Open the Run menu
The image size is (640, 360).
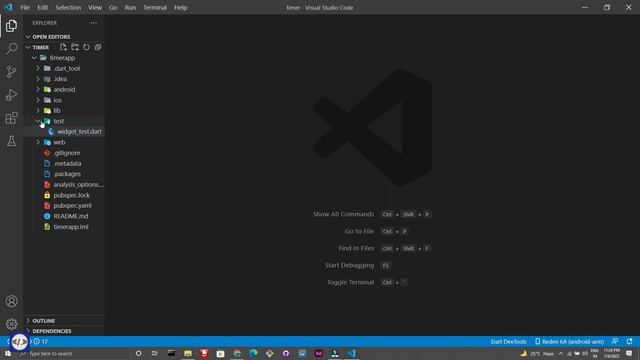click(x=130, y=7)
